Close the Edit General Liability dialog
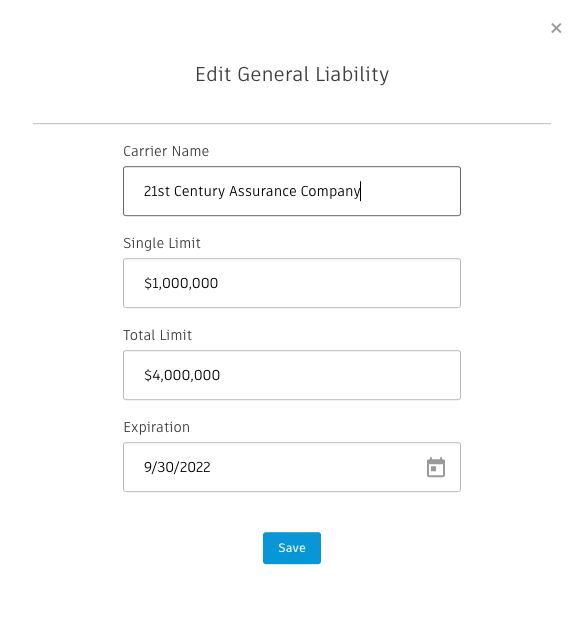This screenshot has height=622, width=588. [556, 28]
